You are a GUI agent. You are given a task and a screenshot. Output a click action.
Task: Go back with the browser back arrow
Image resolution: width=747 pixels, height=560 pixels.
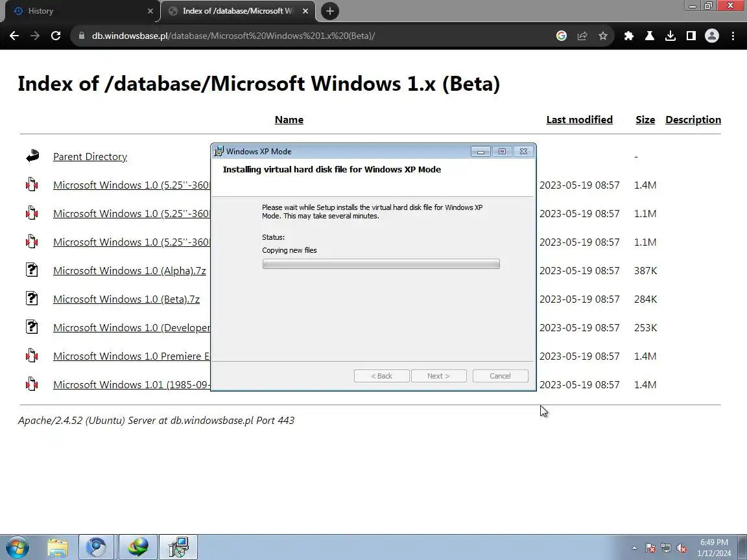pyautogui.click(x=14, y=36)
